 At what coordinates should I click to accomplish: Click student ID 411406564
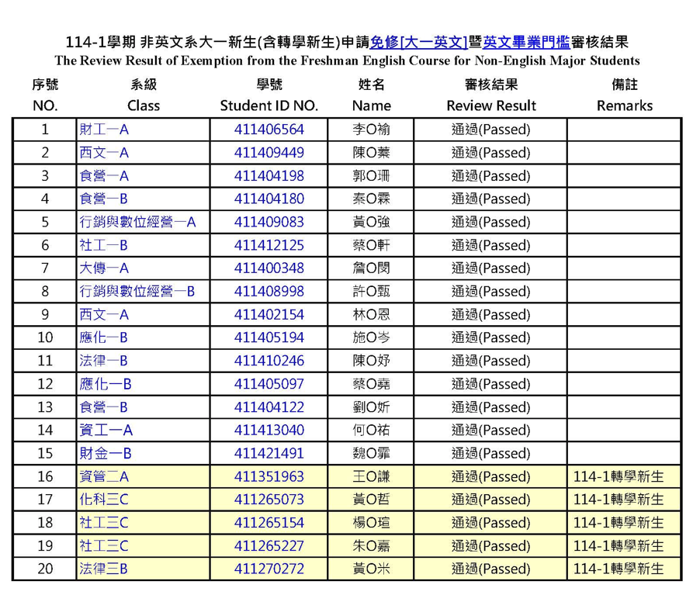pos(269,130)
